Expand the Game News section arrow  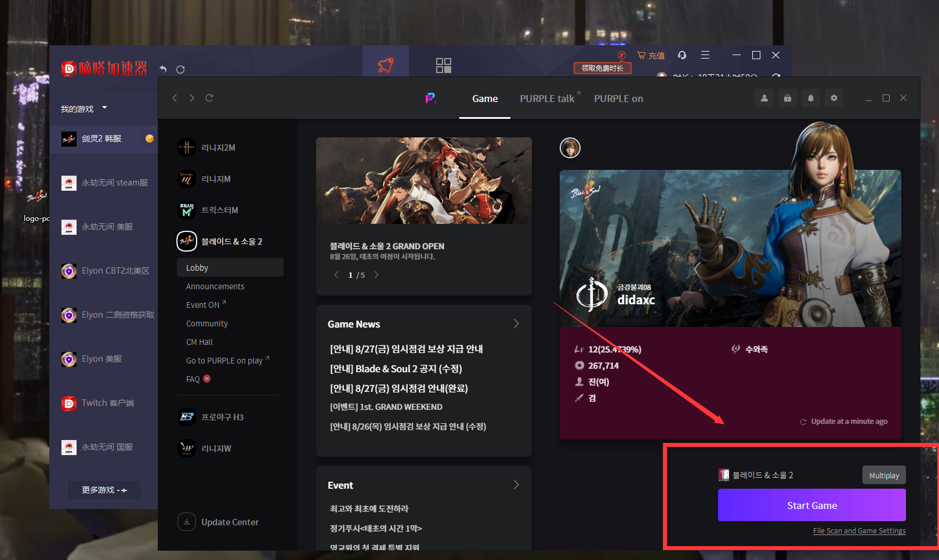516,323
